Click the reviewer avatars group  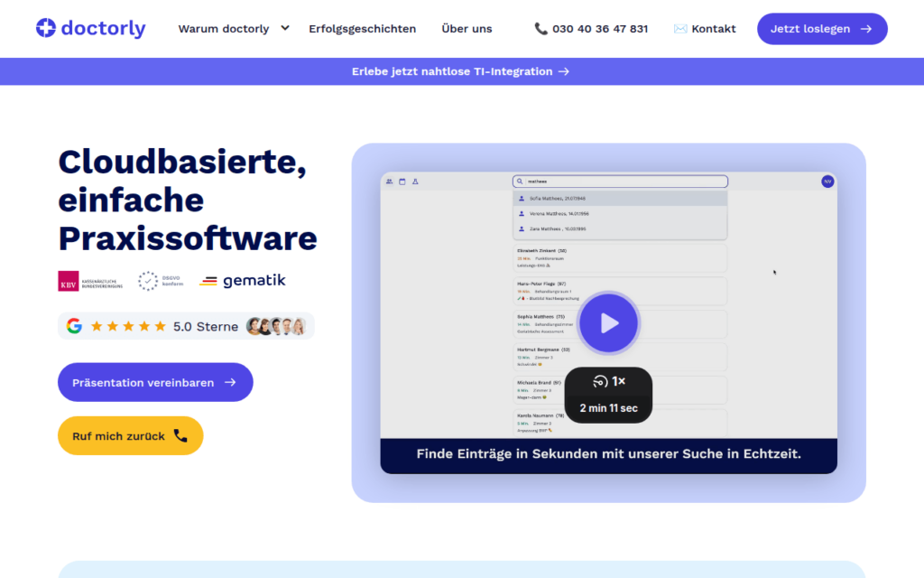click(276, 326)
